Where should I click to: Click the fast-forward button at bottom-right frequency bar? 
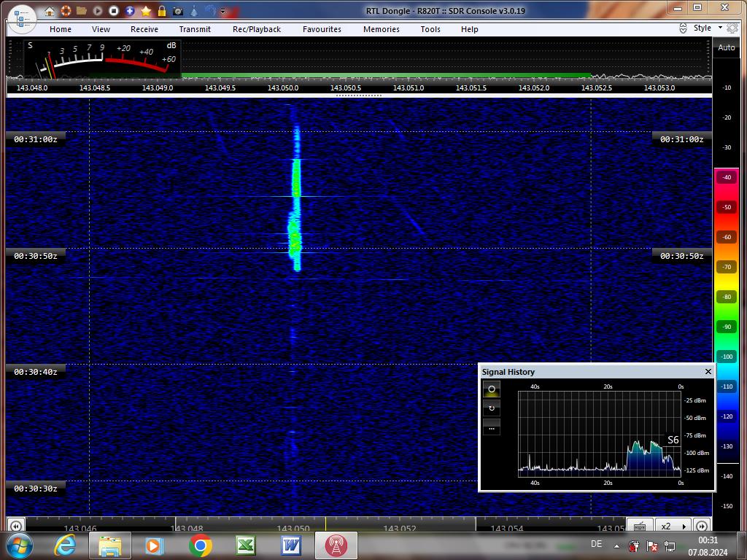click(702, 526)
